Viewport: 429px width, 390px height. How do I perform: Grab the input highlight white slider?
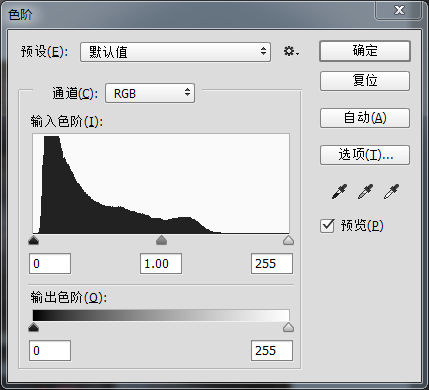[x=288, y=240]
